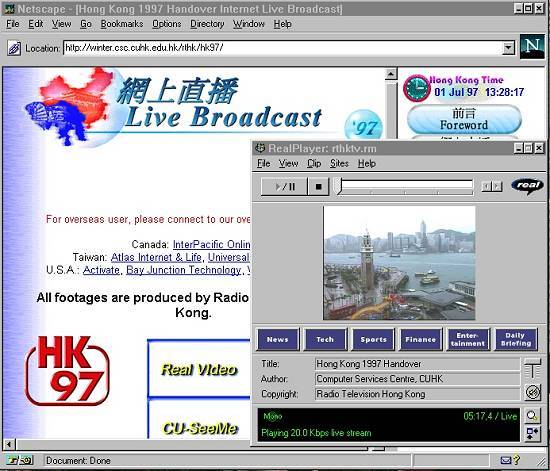
Task: Click the Location URL input field
Action: tap(283, 48)
